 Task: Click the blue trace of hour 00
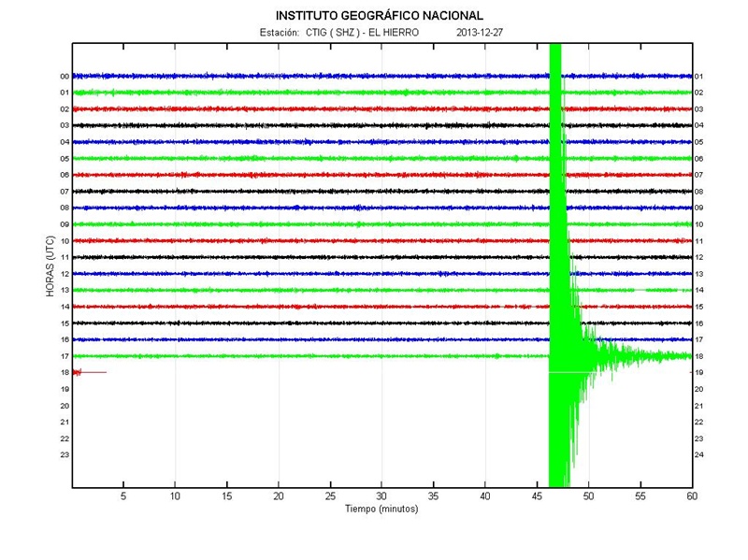coord(280,76)
